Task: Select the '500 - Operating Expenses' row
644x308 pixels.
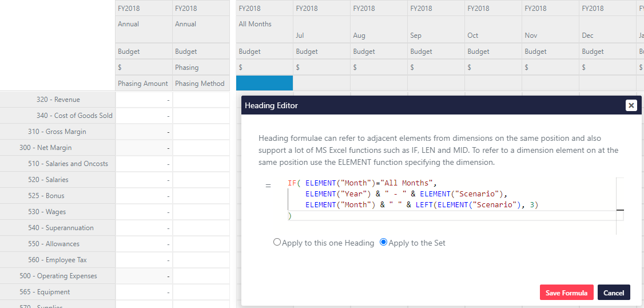Action: (58, 276)
